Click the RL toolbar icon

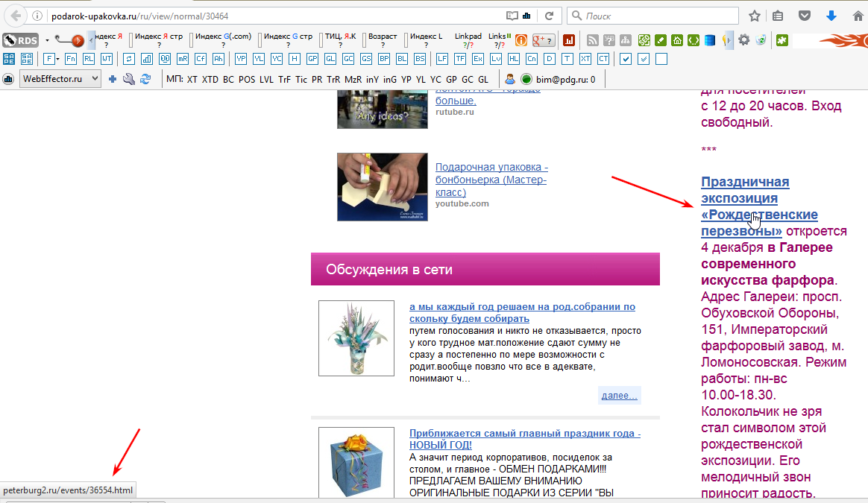click(x=88, y=59)
